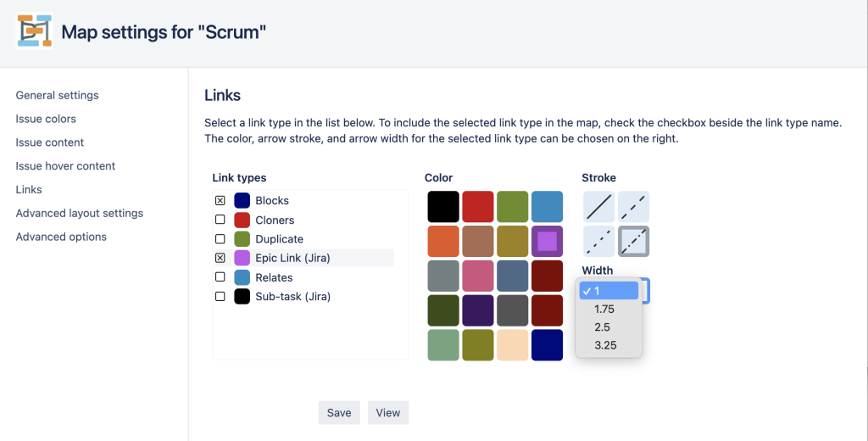Open the General settings section
868x441 pixels.
57,95
